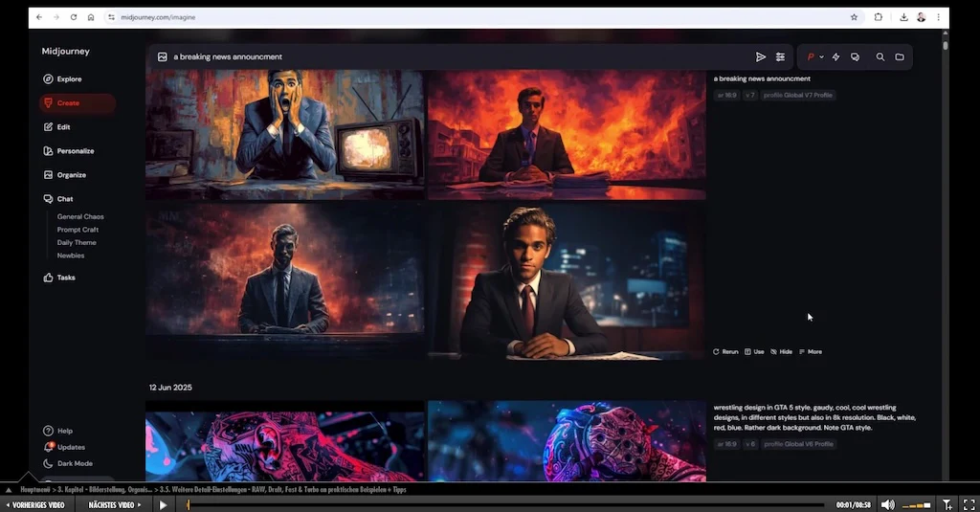This screenshot has width=980, height=512.
Task: Submit the prompt with the send arrow icon
Action: 761,57
